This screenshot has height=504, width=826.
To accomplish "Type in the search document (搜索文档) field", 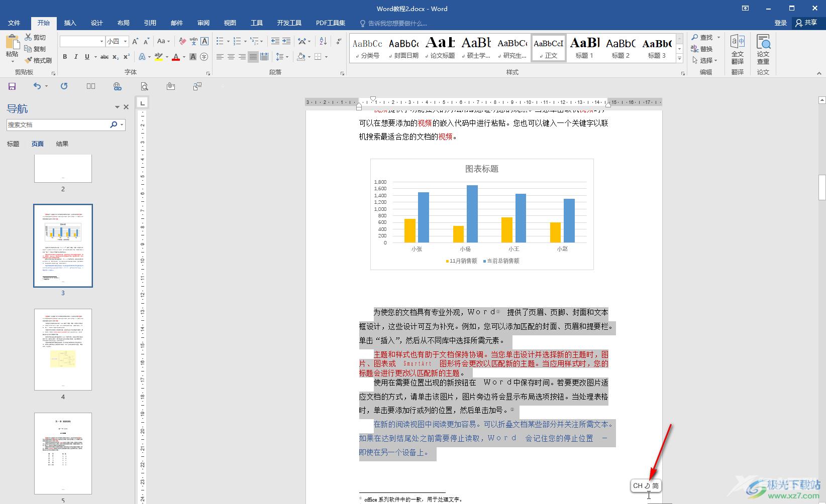I will 58,124.
